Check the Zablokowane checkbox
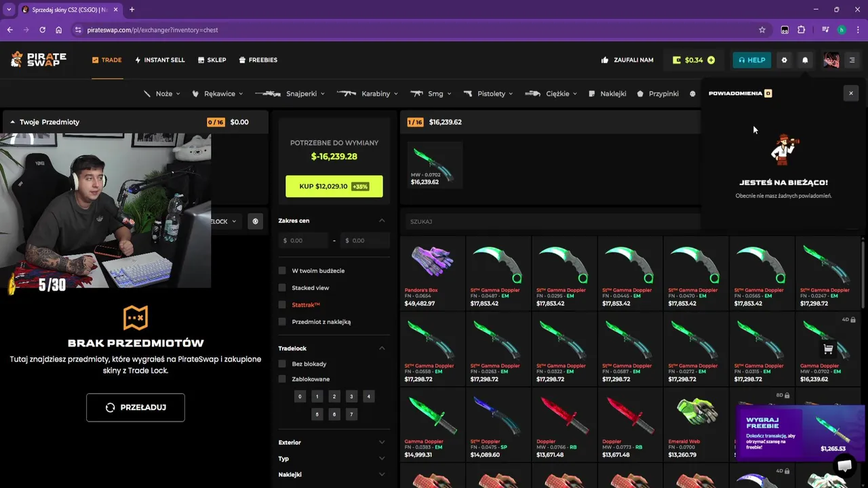Screen dimensions: 868x488 [x=282, y=379]
